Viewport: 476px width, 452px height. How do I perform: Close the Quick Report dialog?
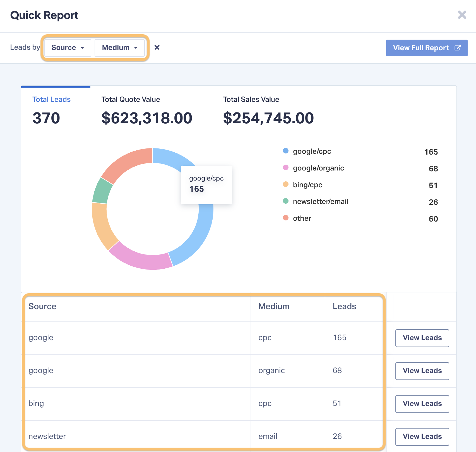pos(462,15)
